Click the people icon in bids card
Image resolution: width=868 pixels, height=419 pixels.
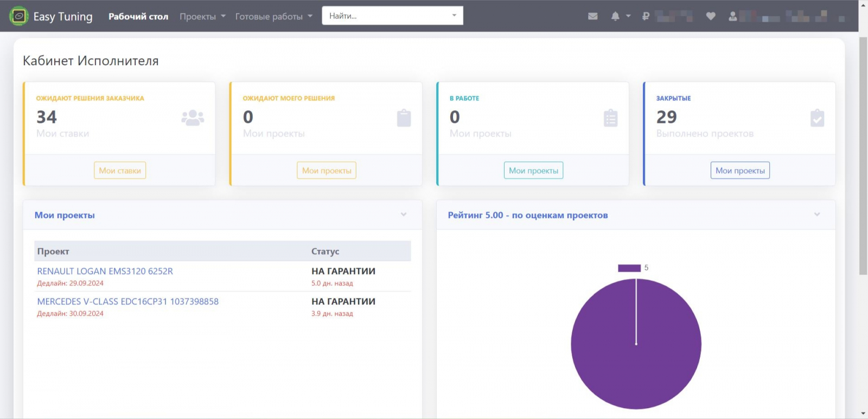(x=193, y=118)
